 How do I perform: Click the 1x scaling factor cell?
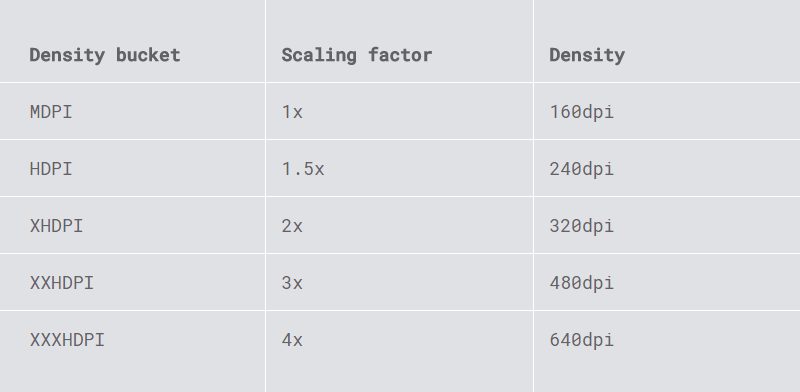[292, 112]
